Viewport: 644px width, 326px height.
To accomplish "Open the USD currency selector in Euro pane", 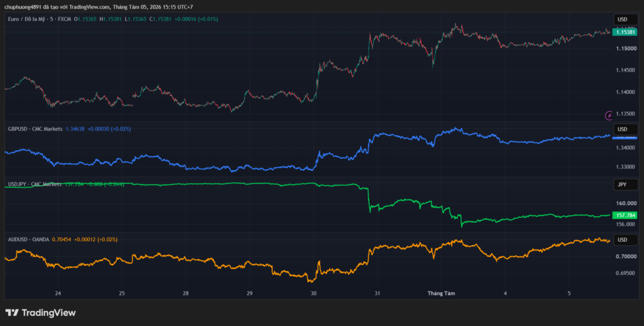I will coord(626,19).
